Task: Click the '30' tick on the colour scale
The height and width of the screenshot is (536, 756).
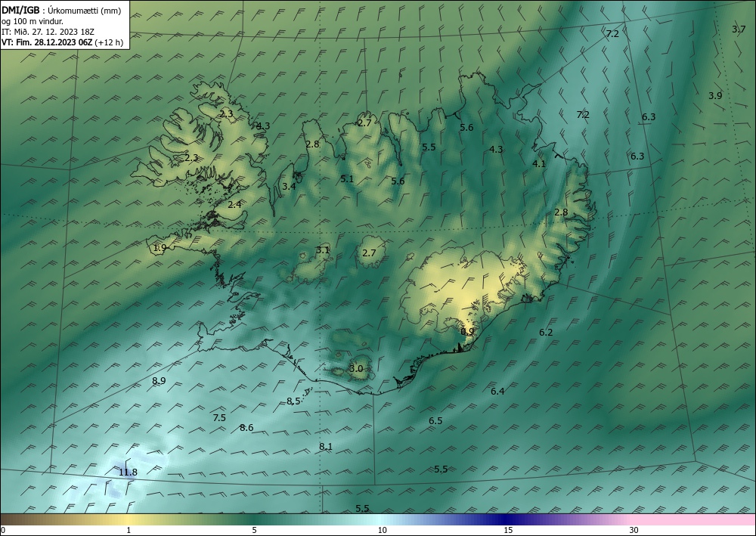Action: pos(634,530)
